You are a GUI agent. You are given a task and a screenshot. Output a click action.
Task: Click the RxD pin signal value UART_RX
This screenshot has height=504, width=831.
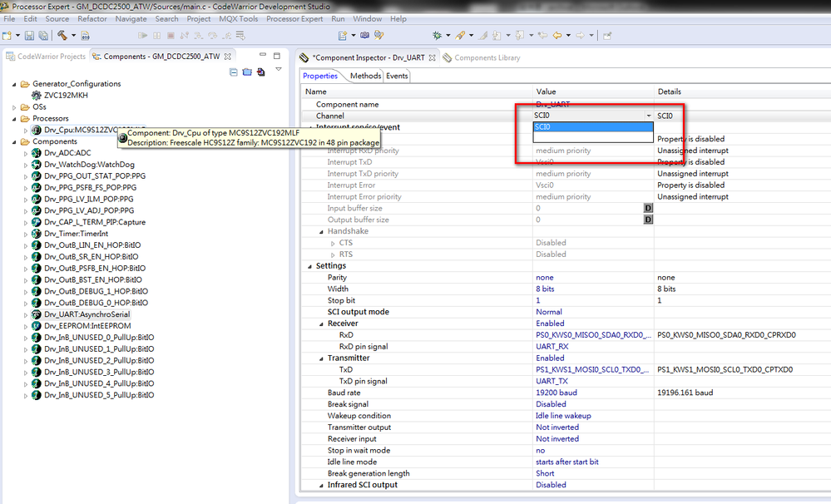tap(552, 347)
